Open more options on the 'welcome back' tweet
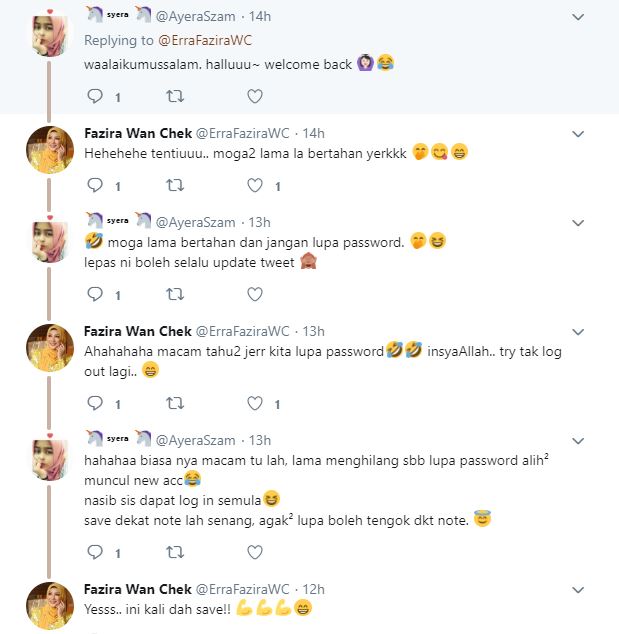Screen dimensions: 619x634 coord(578,17)
